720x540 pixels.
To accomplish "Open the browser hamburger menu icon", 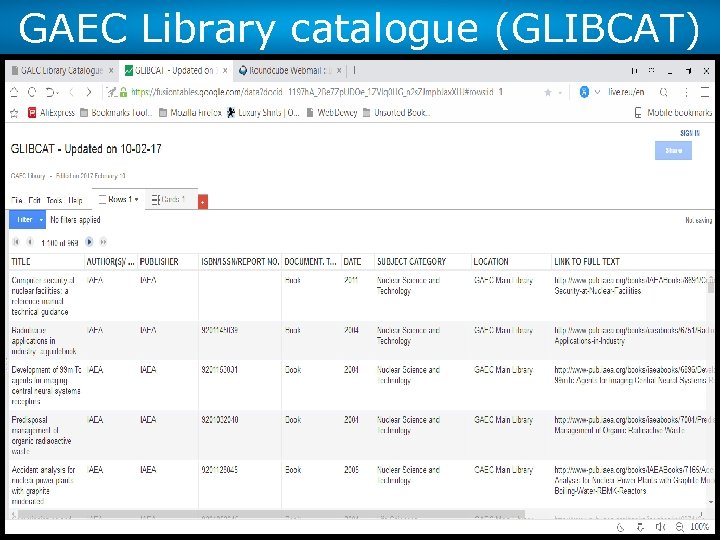I will click(705, 92).
